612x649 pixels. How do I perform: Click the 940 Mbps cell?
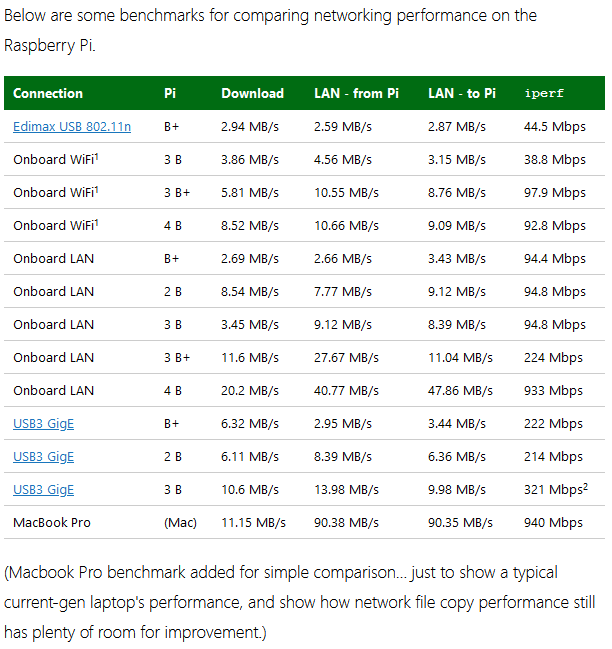coord(553,523)
